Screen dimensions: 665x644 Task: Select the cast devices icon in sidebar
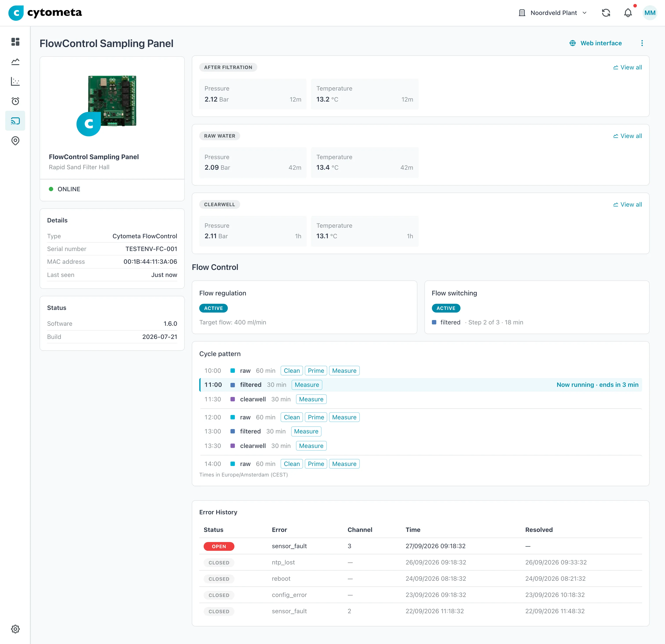pos(15,121)
